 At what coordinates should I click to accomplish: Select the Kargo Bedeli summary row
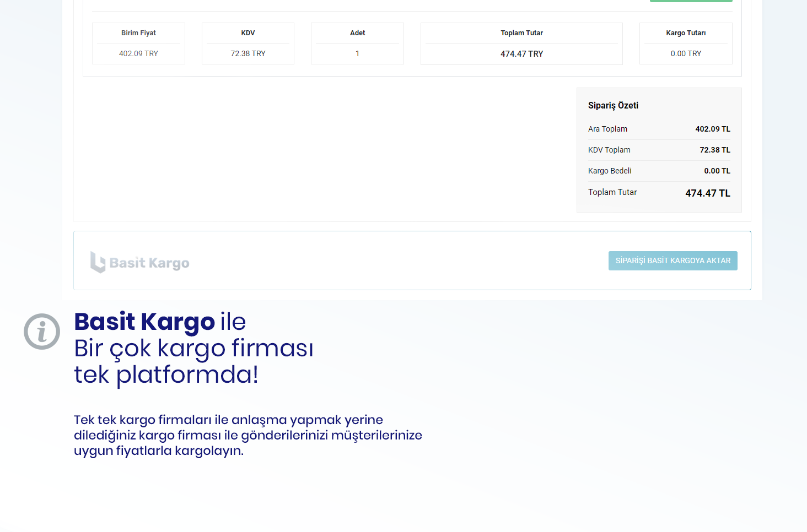[659, 171]
